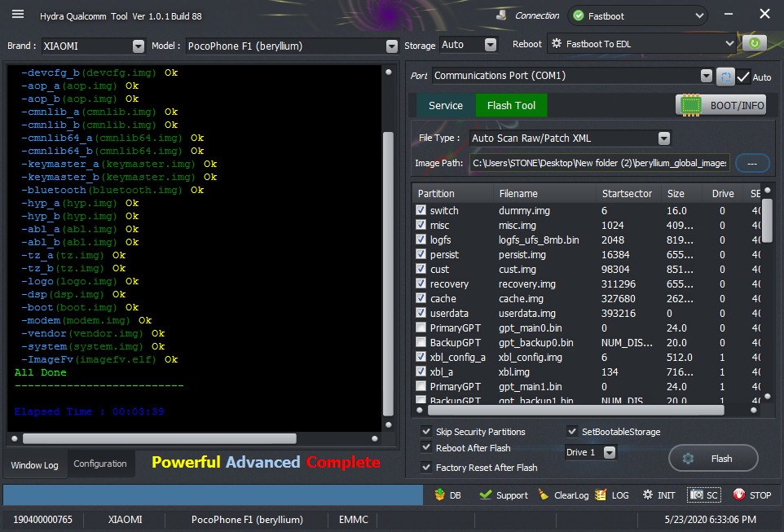This screenshot has width=784, height=532.
Task: Sort by Filename column header
Action: pyautogui.click(x=518, y=194)
